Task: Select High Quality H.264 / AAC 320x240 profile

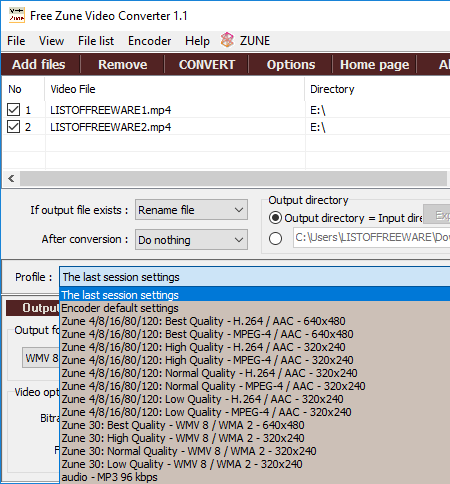Action: click(255, 347)
